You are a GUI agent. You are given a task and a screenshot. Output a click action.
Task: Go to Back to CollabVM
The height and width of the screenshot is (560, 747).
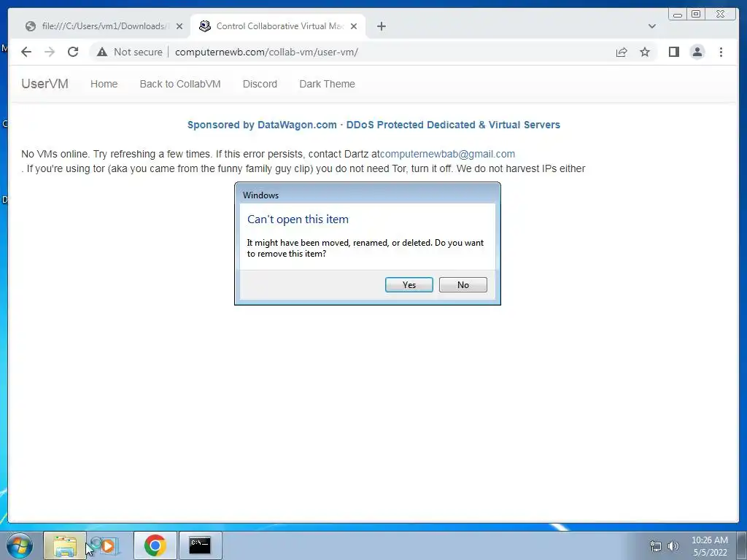pos(180,84)
